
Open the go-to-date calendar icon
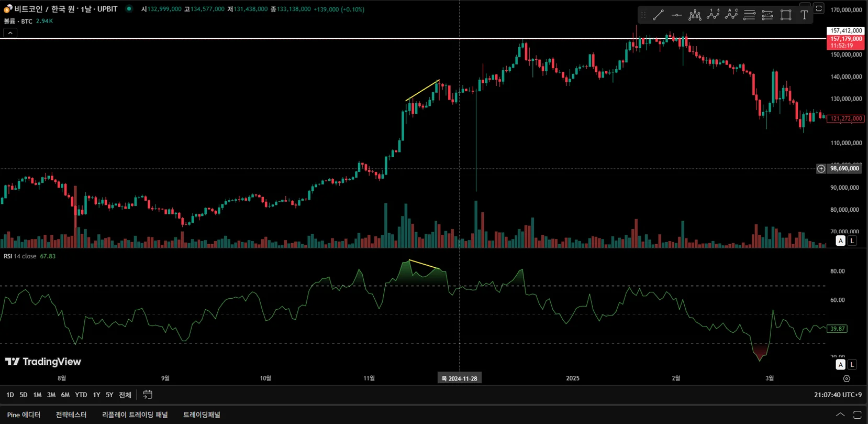coord(148,395)
